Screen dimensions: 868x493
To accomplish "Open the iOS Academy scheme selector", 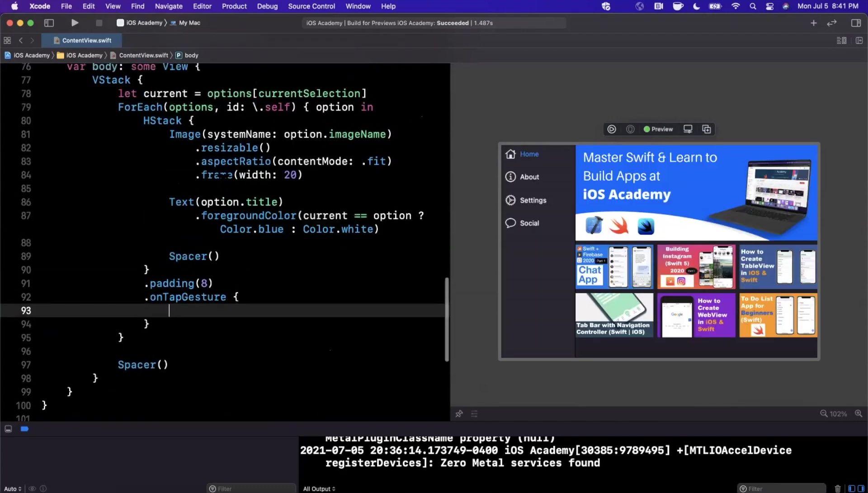I will tap(140, 23).
